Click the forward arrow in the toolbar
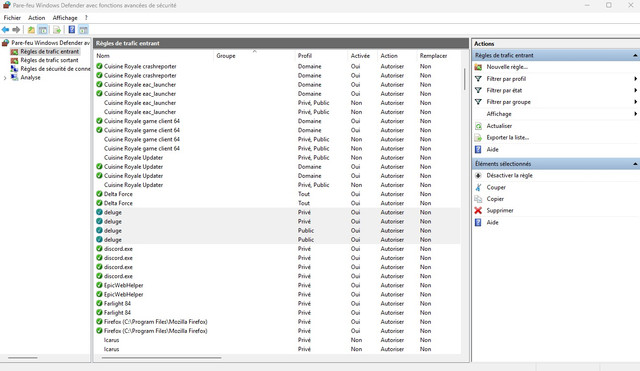Screen dimensions: 640x371 tap(16, 29)
